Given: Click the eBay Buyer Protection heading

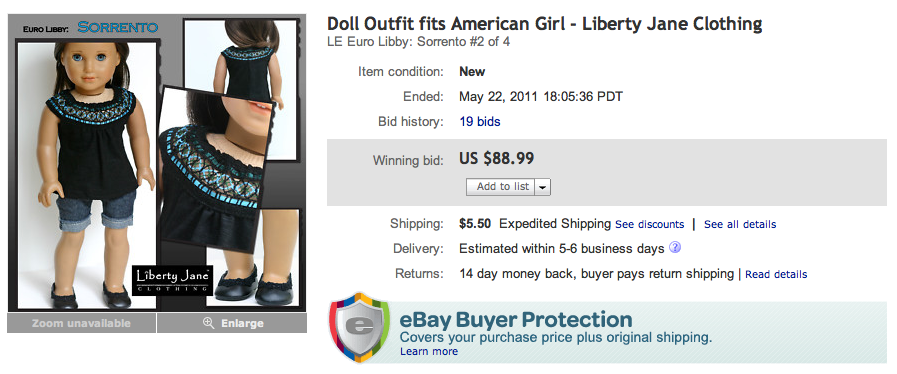Looking at the screenshot, I should [x=515, y=319].
